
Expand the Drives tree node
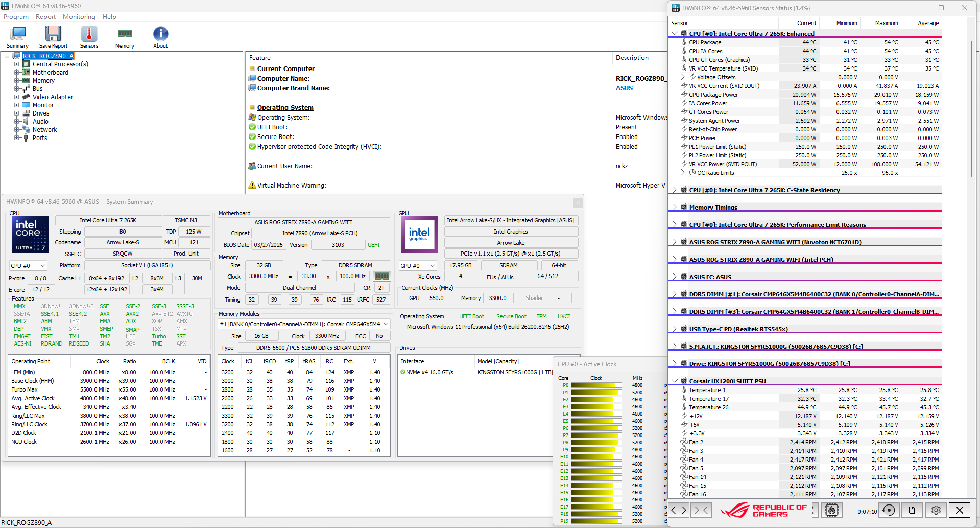point(17,113)
